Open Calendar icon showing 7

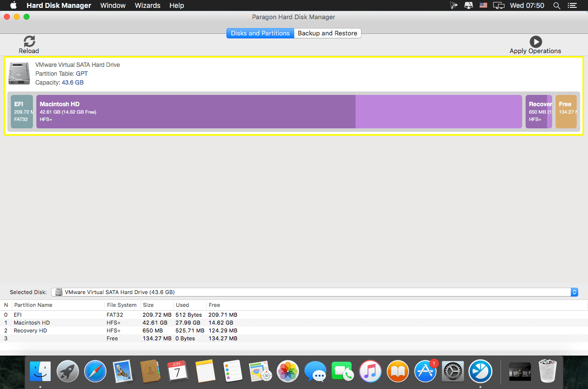point(177,371)
